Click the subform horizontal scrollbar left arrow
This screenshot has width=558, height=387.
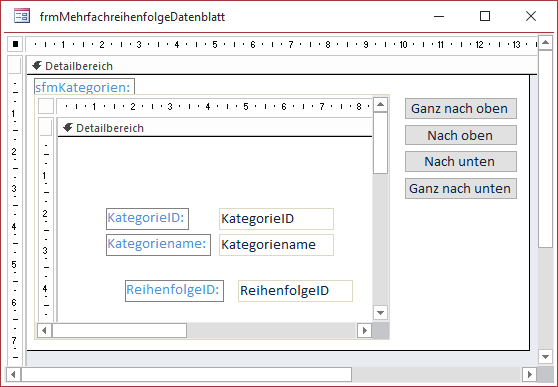[x=44, y=331]
